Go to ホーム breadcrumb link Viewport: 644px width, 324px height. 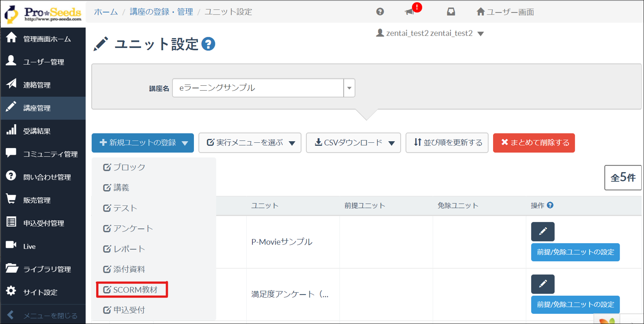(106, 12)
